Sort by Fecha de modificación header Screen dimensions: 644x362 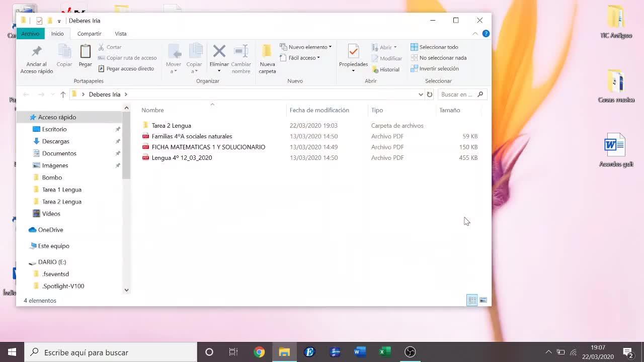point(319,110)
